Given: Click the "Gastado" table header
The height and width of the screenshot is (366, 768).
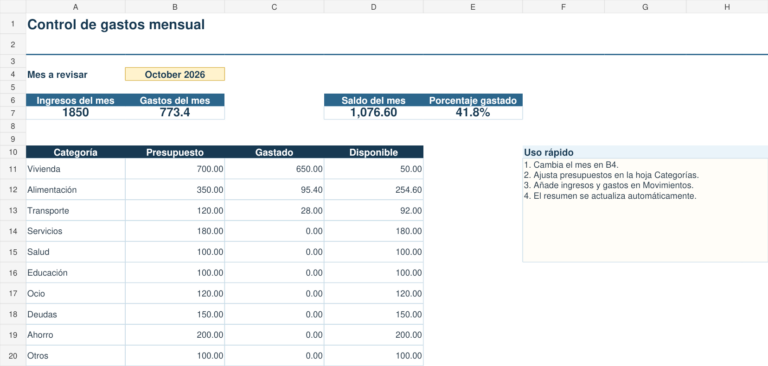Looking at the screenshot, I should [x=274, y=152].
